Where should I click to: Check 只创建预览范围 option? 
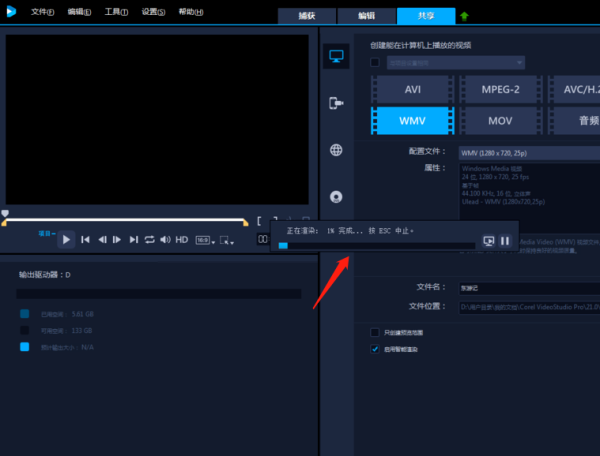[x=375, y=332]
